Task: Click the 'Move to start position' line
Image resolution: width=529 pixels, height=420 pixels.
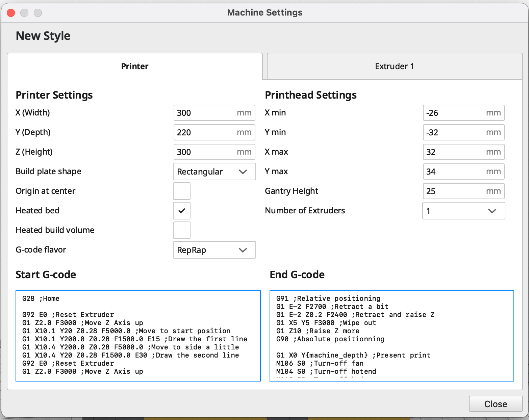Action: 126,331
